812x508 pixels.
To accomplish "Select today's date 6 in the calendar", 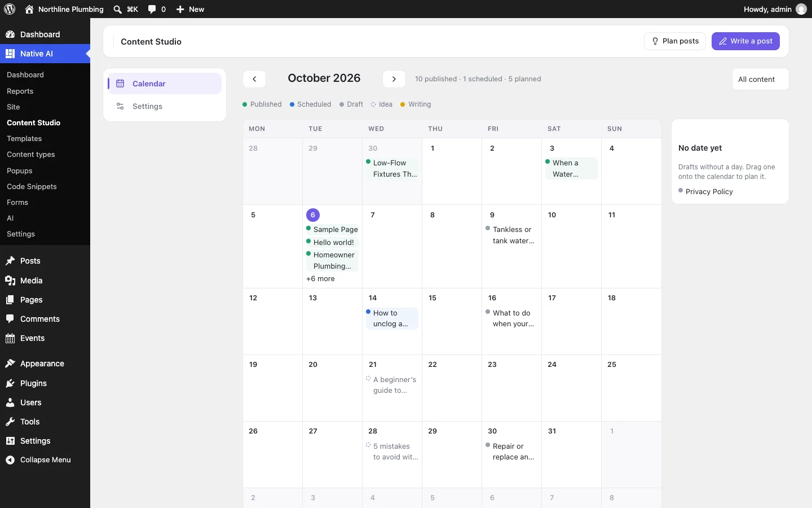I will point(313,215).
